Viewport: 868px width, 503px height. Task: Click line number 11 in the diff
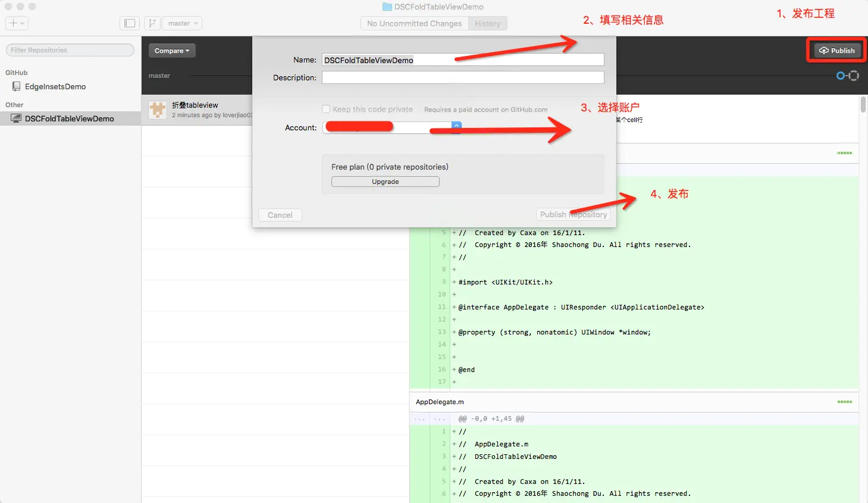coord(441,307)
